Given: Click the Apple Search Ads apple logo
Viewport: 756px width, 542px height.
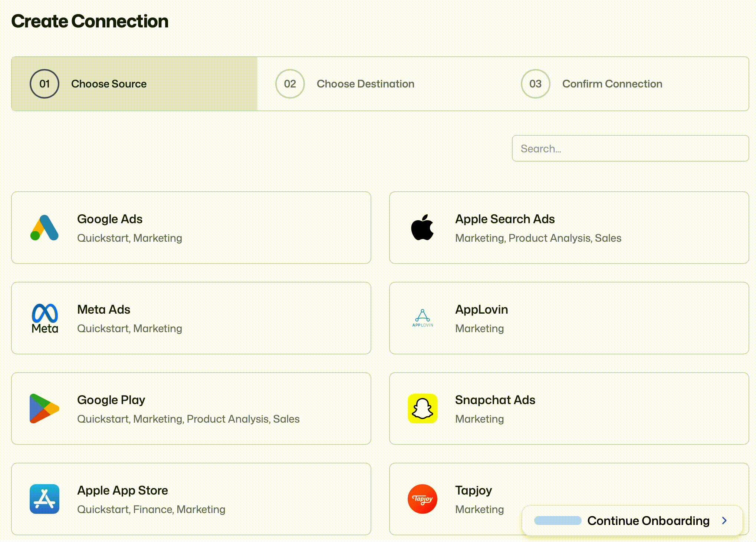Looking at the screenshot, I should (423, 227).
